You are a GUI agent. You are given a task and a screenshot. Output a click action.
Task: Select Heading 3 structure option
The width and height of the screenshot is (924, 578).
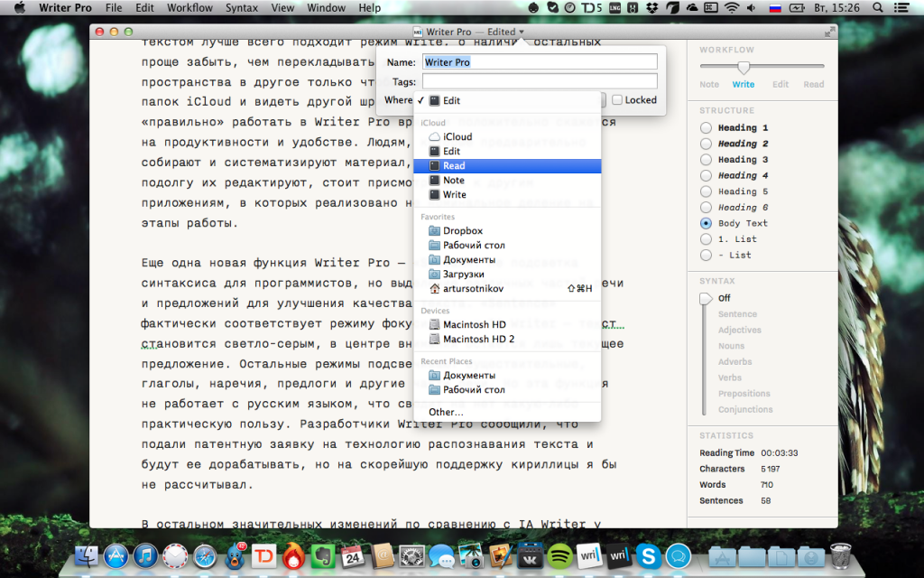click(x=706, y=160)
